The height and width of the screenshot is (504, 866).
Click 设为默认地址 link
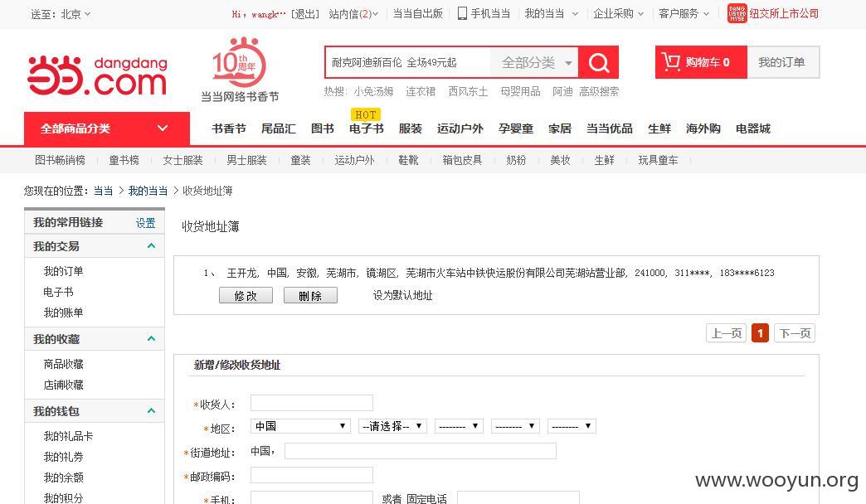click(402, 295)
